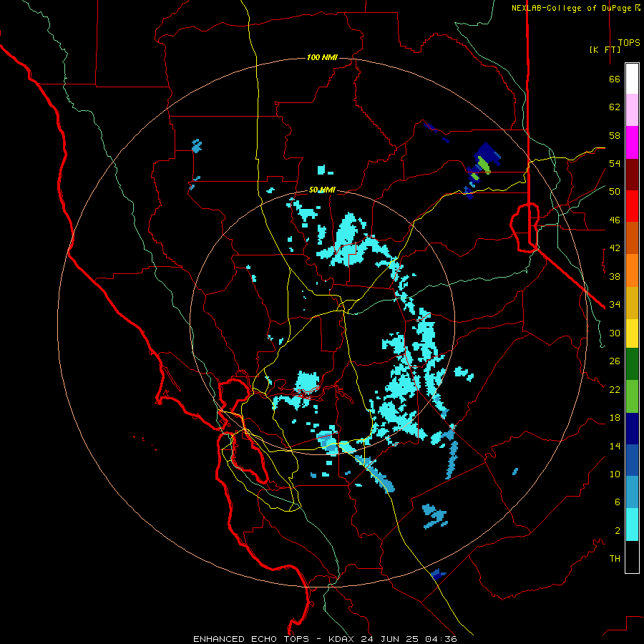Click the magenta legend swatch
Screen dimensions: 644x644
pyautogui.click(x=632, y=142)
